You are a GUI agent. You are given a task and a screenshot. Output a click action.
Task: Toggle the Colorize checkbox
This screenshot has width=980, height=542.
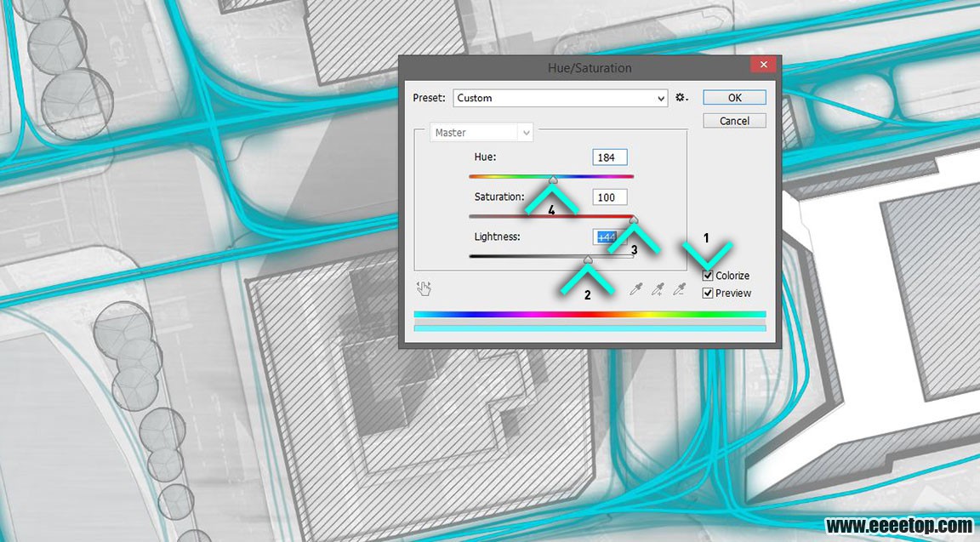coord(708,276)
